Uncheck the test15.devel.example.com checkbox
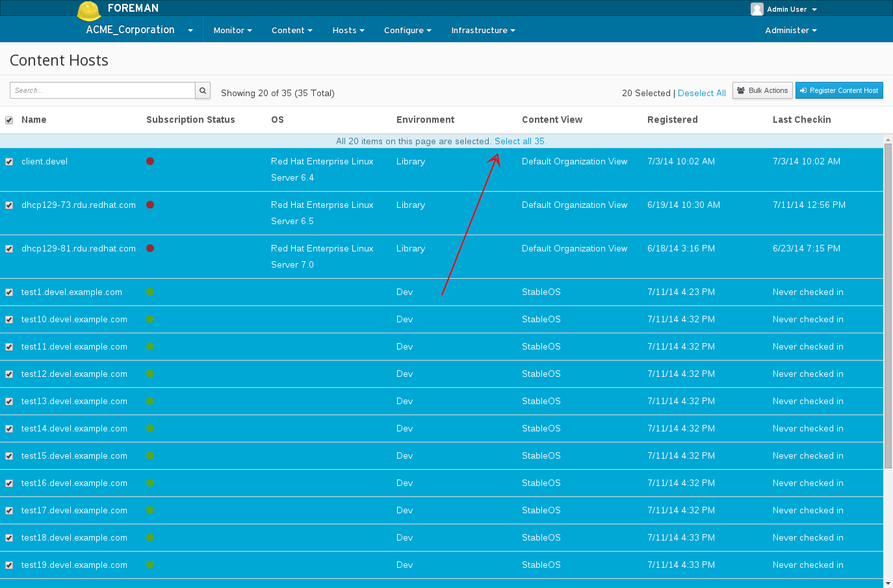893x588 pixels. (9, 456)
